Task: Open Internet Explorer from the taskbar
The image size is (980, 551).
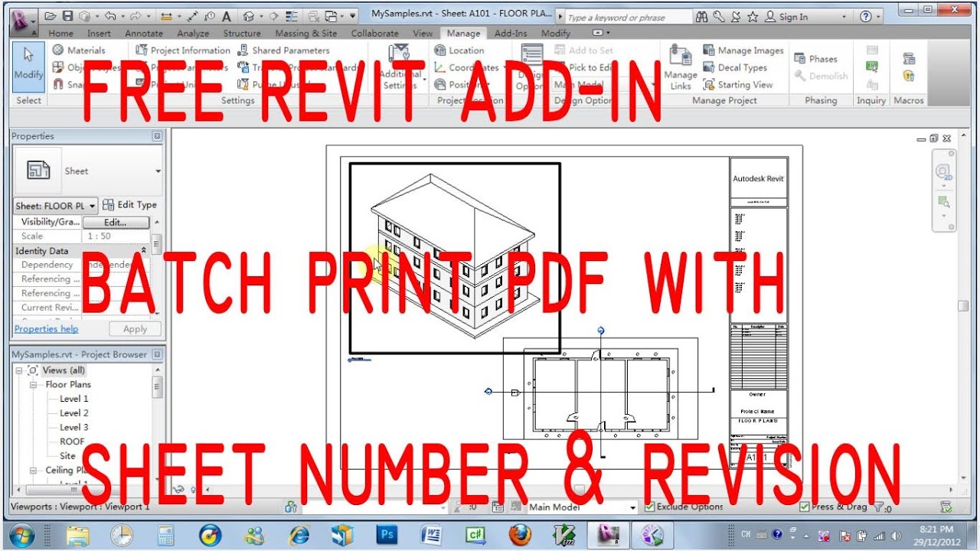Action: pyautogui.click(x=299, y=533)
